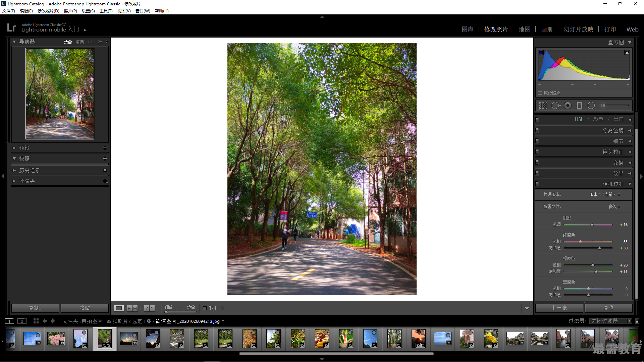Set navigator zoom to 1:1
The height and width of the screenshot is (362, 644).
90,42
